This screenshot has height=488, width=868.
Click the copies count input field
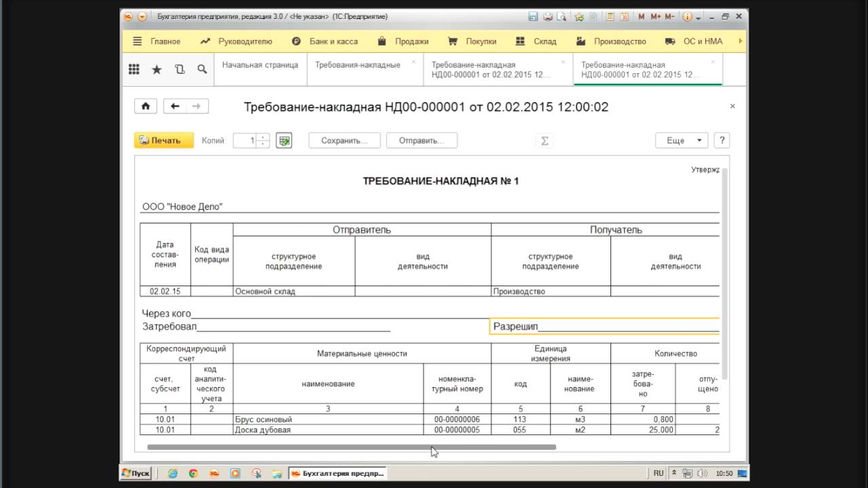pyautogui.click(x=245, y=141)
